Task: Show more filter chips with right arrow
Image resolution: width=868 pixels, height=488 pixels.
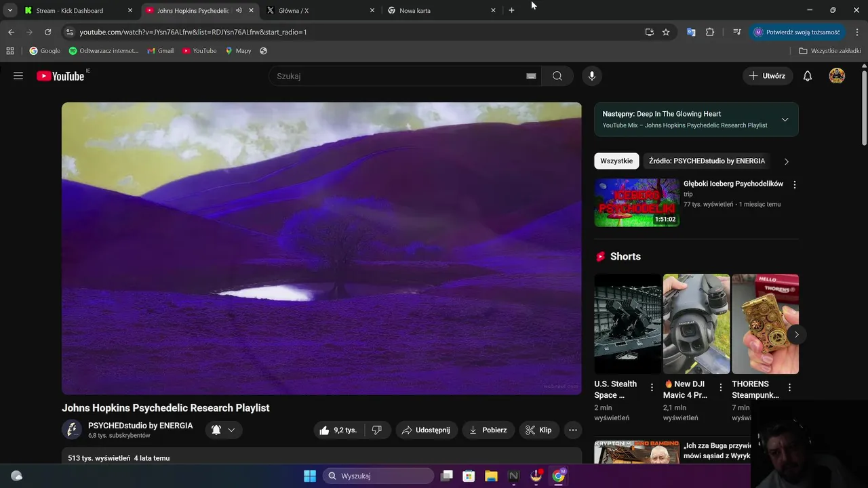Action: pos(786,161)
